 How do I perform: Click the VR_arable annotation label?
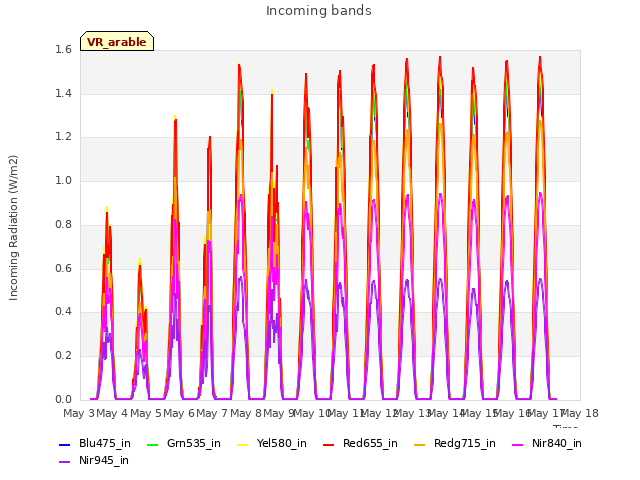coord(117,41)
